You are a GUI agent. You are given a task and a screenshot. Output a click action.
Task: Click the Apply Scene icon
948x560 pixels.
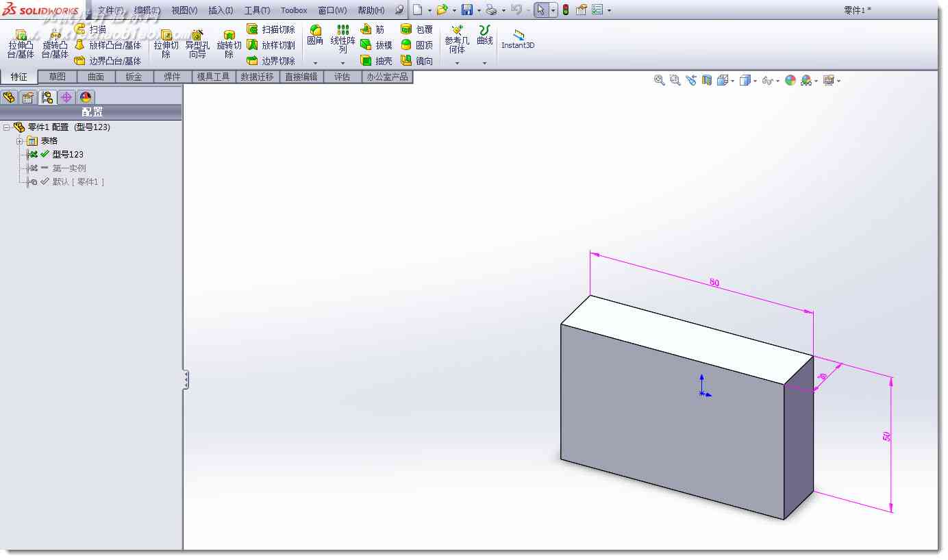click(806, 80)
